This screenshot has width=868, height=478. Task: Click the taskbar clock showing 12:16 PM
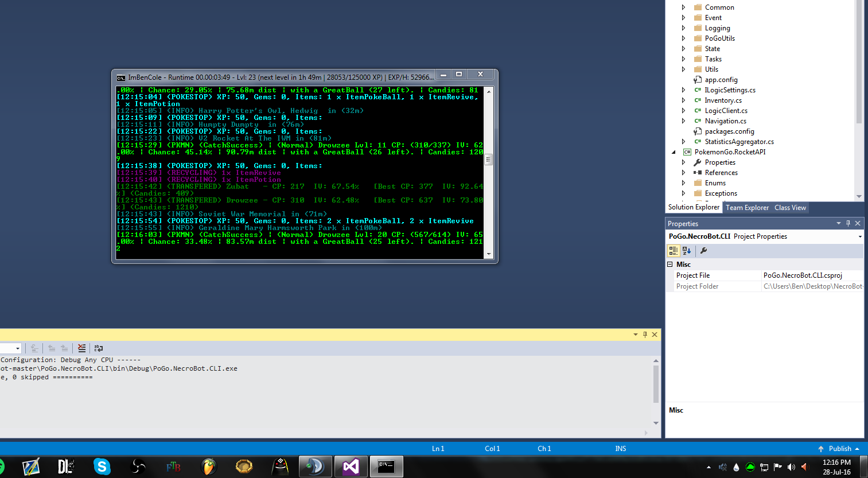pyautogui.click(x=836, y=467)
